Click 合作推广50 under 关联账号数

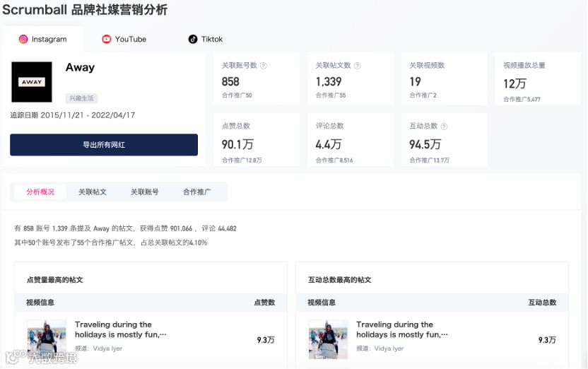pyautogui.click(x=237, y=95)
